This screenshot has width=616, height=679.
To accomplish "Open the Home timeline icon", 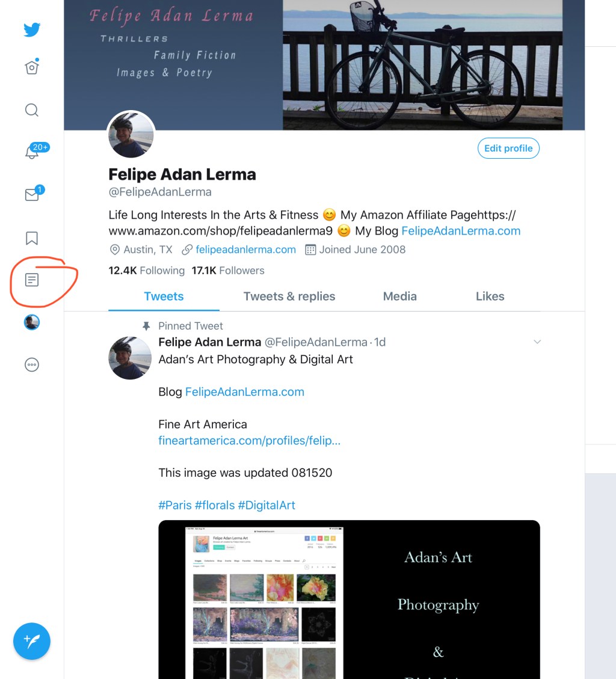I will coord(32,67).
